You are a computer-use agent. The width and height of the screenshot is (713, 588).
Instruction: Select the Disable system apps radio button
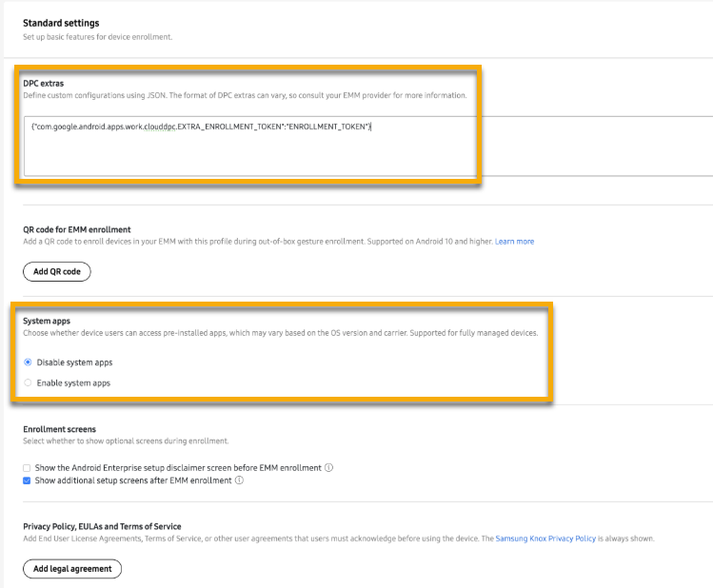click(x=28, y=363)
